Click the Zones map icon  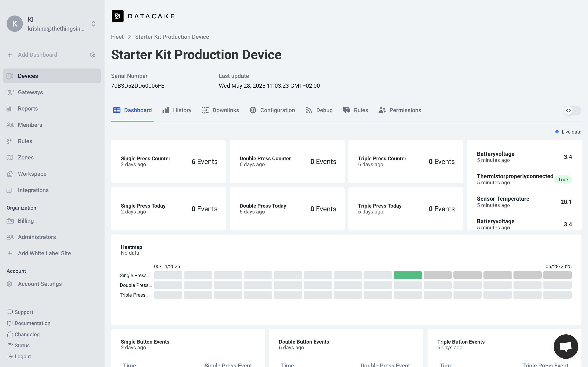click(x=10, y=158)
